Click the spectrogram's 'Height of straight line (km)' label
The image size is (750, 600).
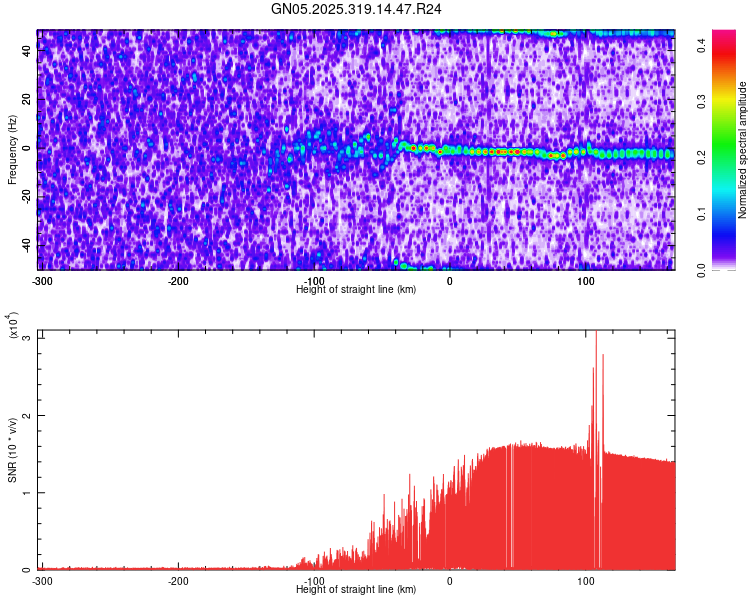tap(356, 289)
